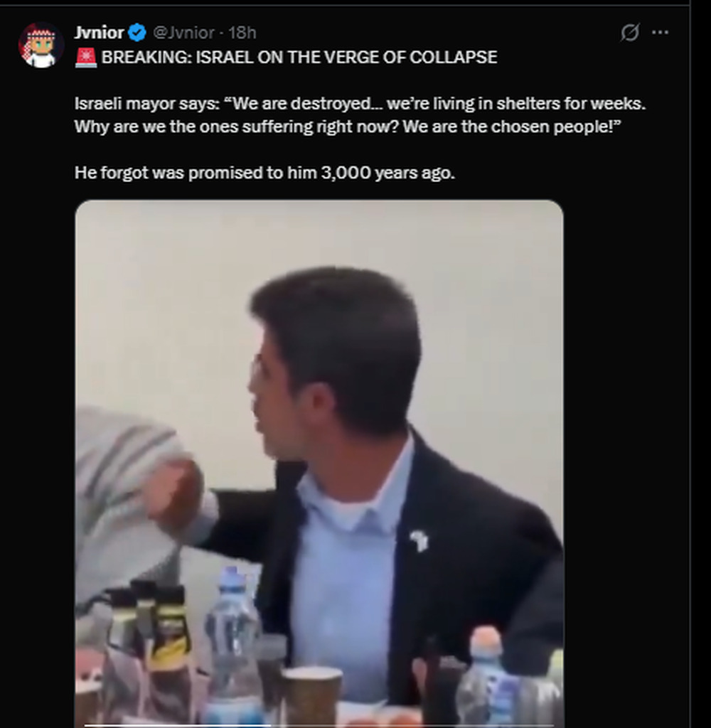Click the played portion of the video progress bar
The image size is (711, 728).
click(x=178, y=725)
